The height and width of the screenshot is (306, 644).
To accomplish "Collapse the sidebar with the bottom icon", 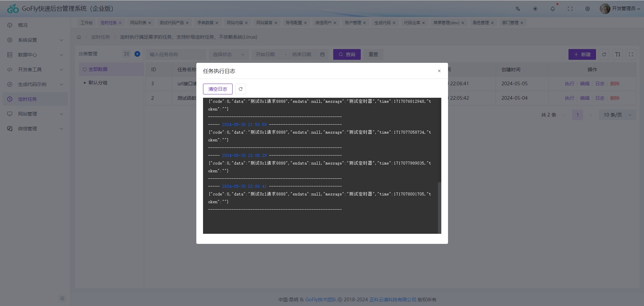I will click(62, 298).
